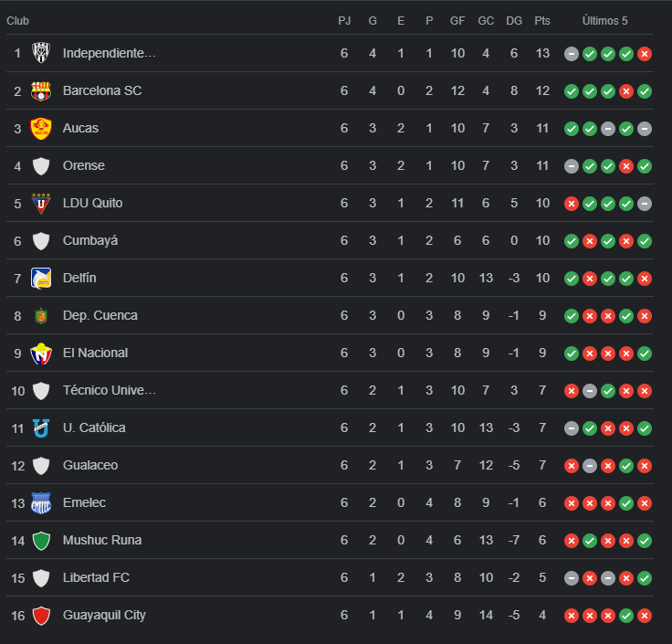Open the Cumbayá team link

coord(89,240)
